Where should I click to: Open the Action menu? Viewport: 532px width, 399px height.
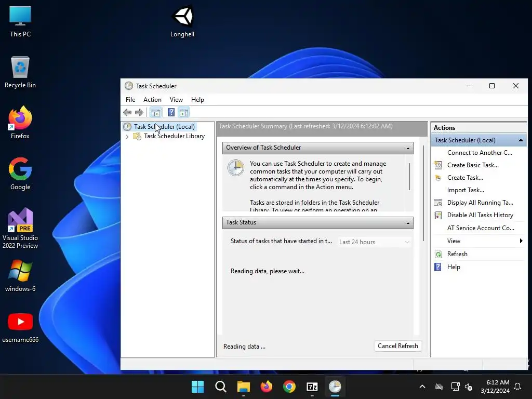(x=152, y=99)
